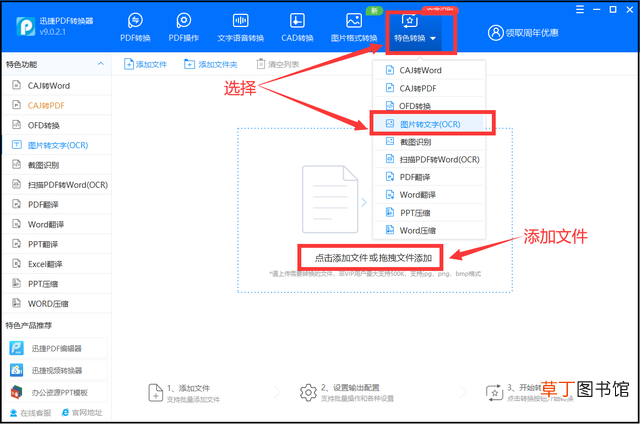Click the 迅捷PDF转换器 app logo

click(x=25, y=27)
